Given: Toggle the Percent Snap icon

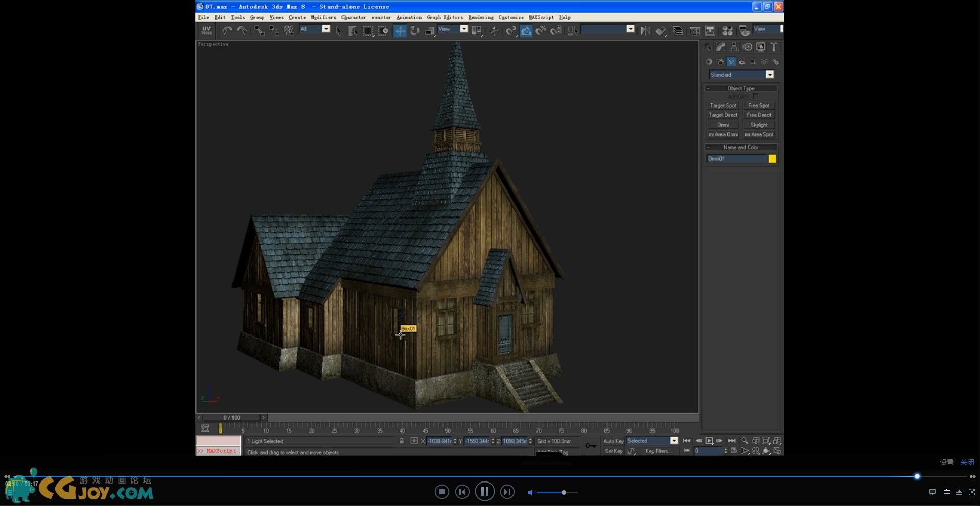Looking at the screenshot, I should (541, 31).
